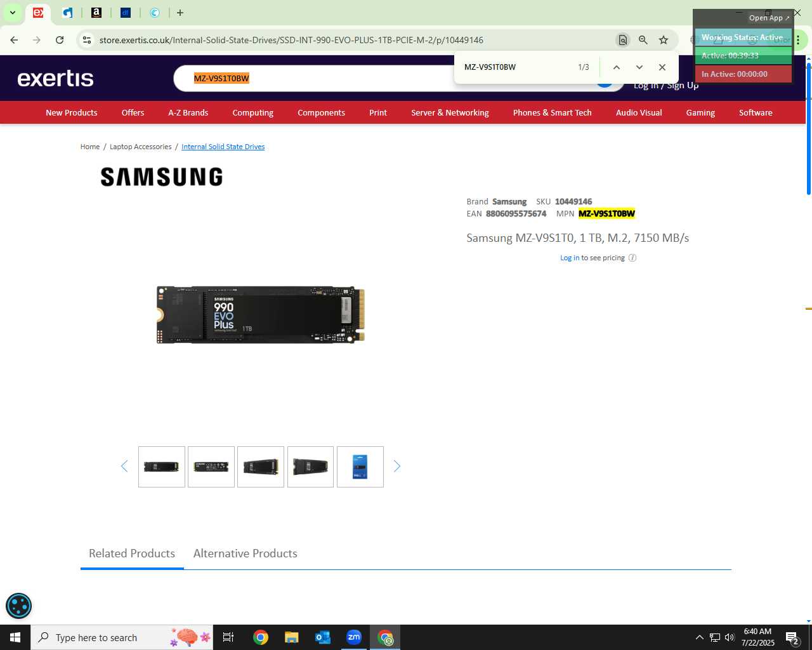Open the A-Z Brands menu
Screen dimensions: 812x650
point(188,112)
